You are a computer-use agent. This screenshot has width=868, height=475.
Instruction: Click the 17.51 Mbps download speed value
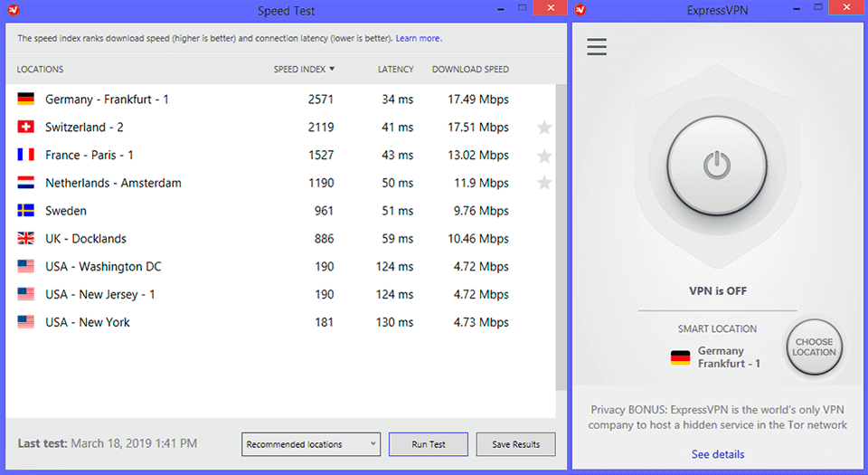pos(478,127)
